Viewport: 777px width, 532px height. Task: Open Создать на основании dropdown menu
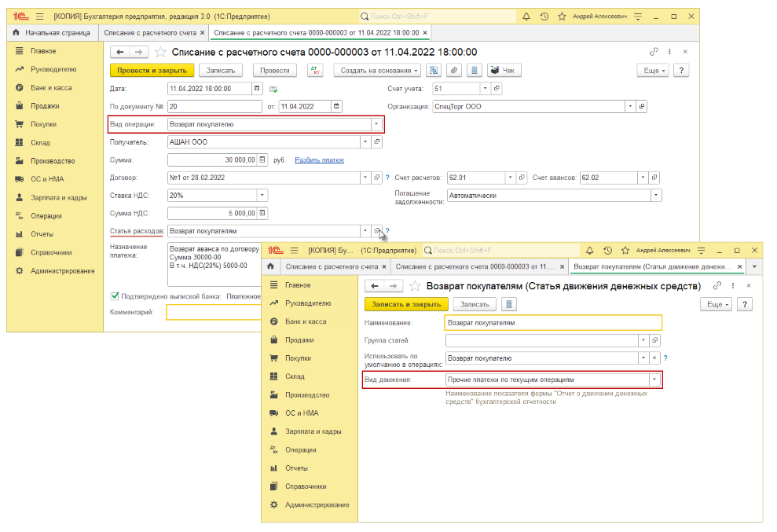point(376,70)
